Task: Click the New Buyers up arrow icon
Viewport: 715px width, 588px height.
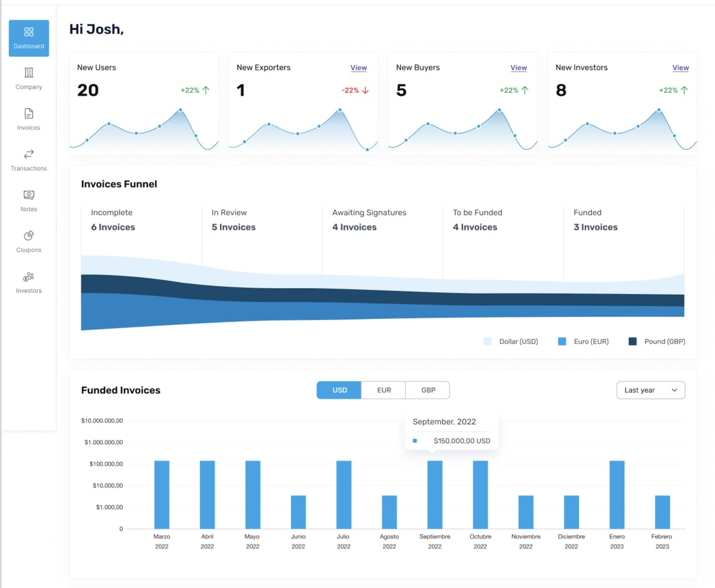Action: click(x=525, y=90)
